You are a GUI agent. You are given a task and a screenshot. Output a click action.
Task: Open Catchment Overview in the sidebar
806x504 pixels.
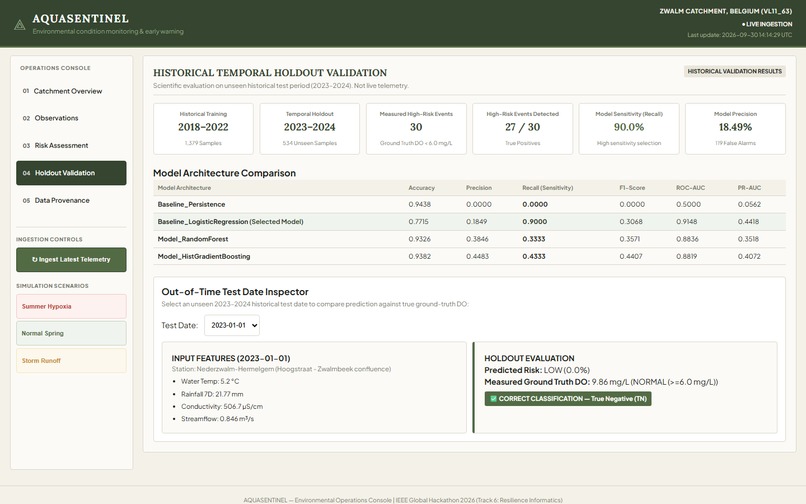point(71,91)
